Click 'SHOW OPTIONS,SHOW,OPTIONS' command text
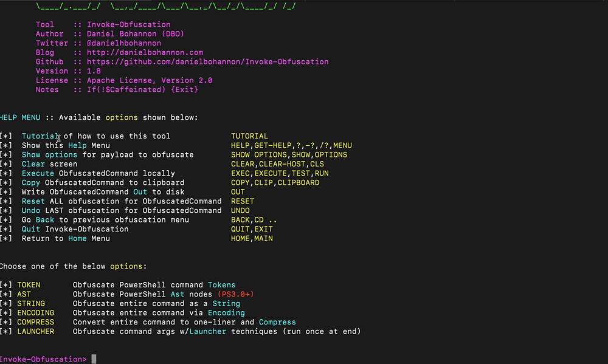Viewport: 608px width, 364px height. [289, 155]
